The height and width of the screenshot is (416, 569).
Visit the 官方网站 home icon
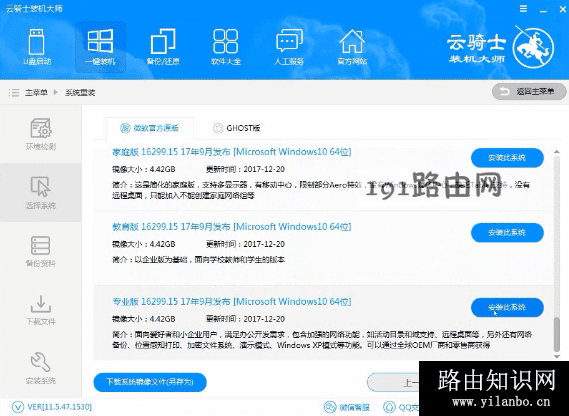352,47
